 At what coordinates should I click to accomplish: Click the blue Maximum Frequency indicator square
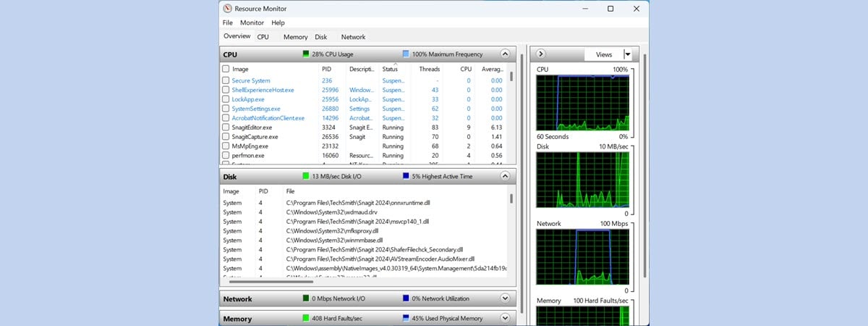405,54
